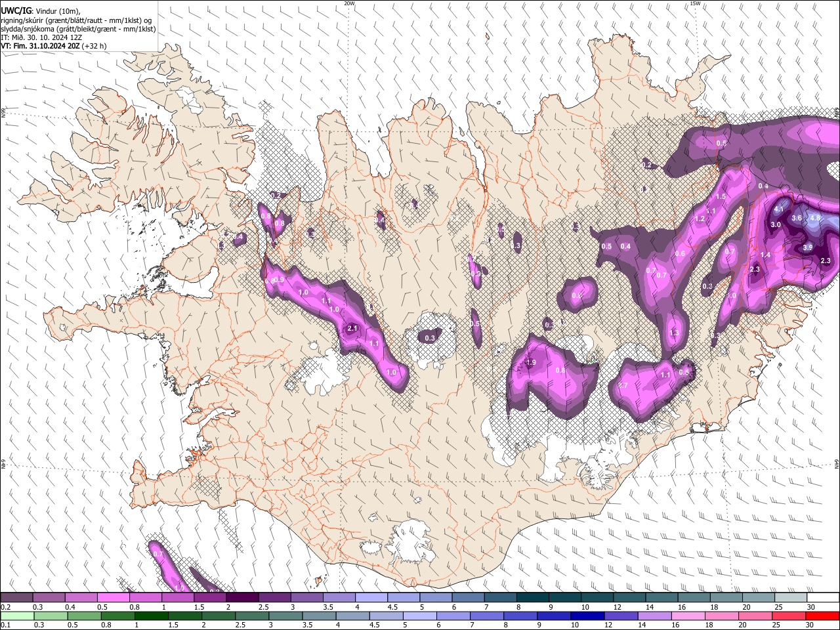
Task: Click the bright red rain swatch at 30
Action: [x=822, y=616]
